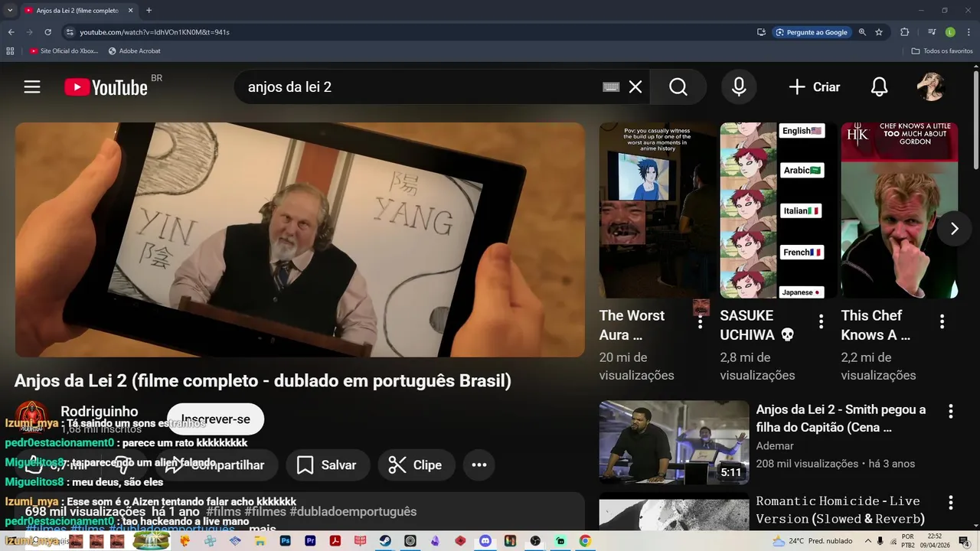Open Chrome media controls icon

[x=932, y=32]
